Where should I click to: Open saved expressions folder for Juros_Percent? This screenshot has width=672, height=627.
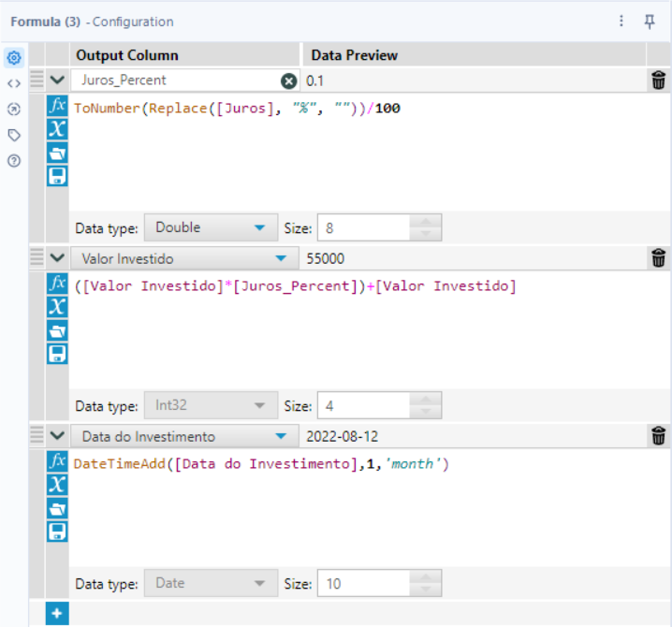pyautogui.click(x=57, y=153)
